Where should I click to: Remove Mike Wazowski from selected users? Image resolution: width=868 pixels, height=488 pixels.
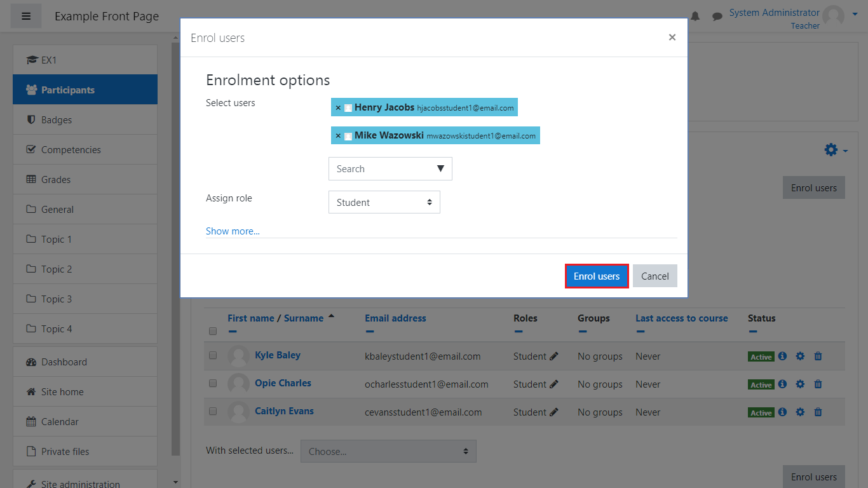[x=338, y=136]
